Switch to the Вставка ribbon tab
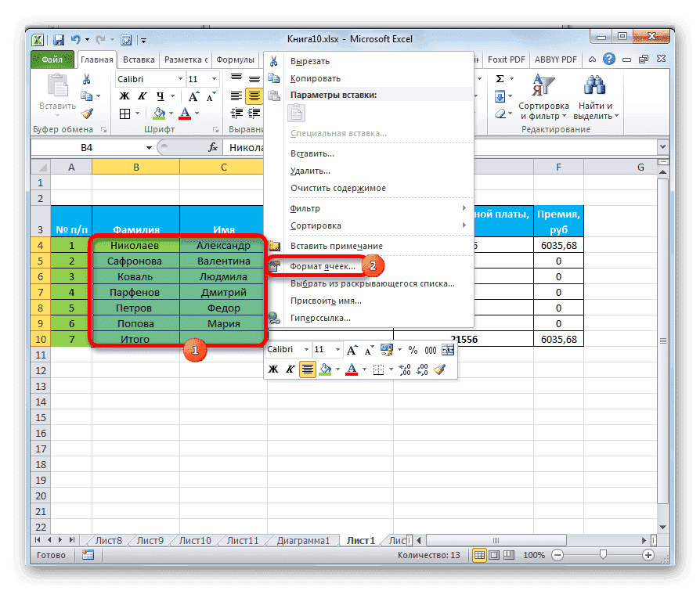 click(138, 59)
